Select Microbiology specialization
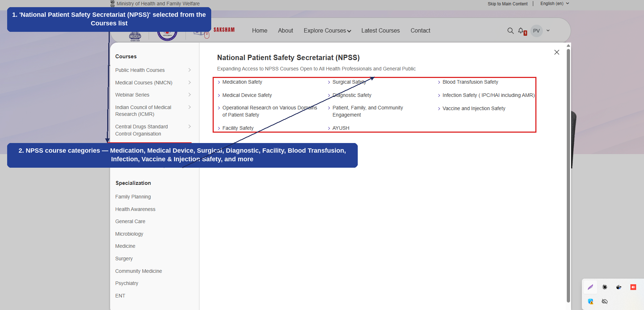Screen dimensions: 644x310 tap(129, 234)
